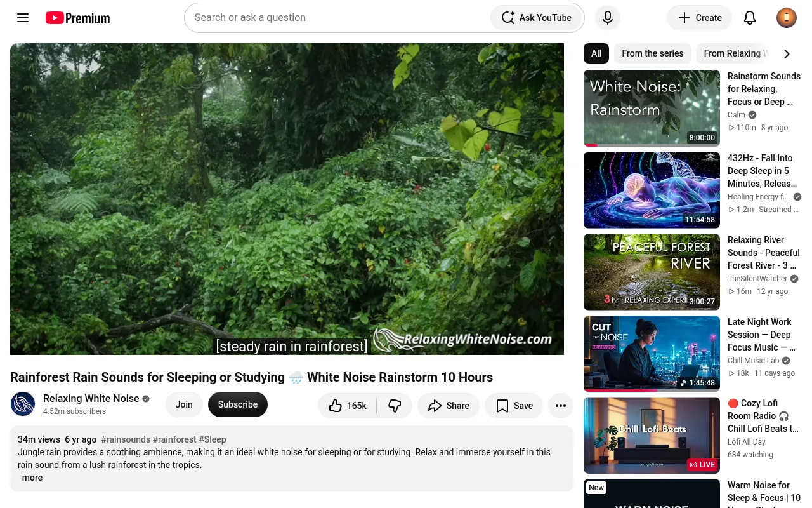Select the 34m views count text

coord(39,439)
